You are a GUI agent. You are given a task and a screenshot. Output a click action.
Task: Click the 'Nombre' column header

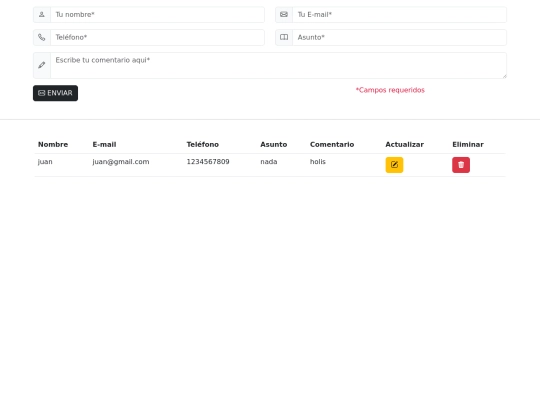click(53, 145)
